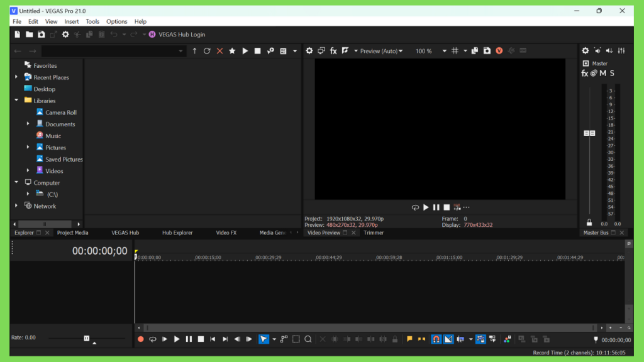
Task: Play from the Video Preview controls
Action: tap(426, 207)
